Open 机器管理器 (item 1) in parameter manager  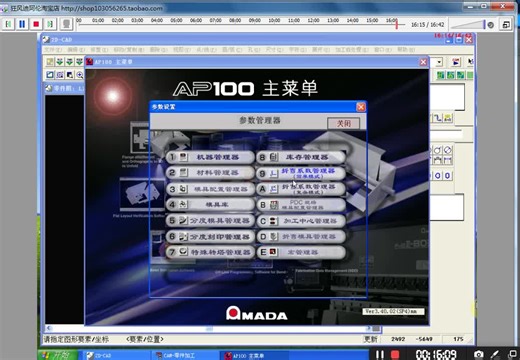pos(210,157)
